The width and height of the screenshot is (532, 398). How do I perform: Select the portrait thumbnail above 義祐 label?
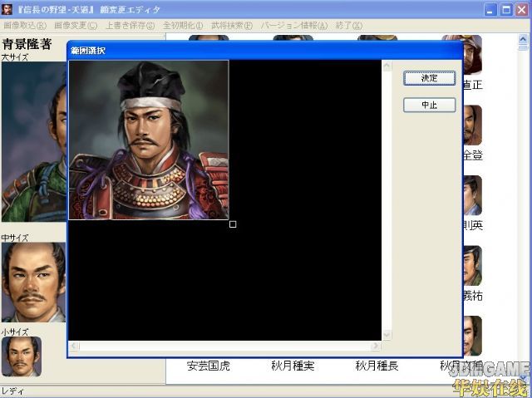pyautogui.click(x=472, y=266)
